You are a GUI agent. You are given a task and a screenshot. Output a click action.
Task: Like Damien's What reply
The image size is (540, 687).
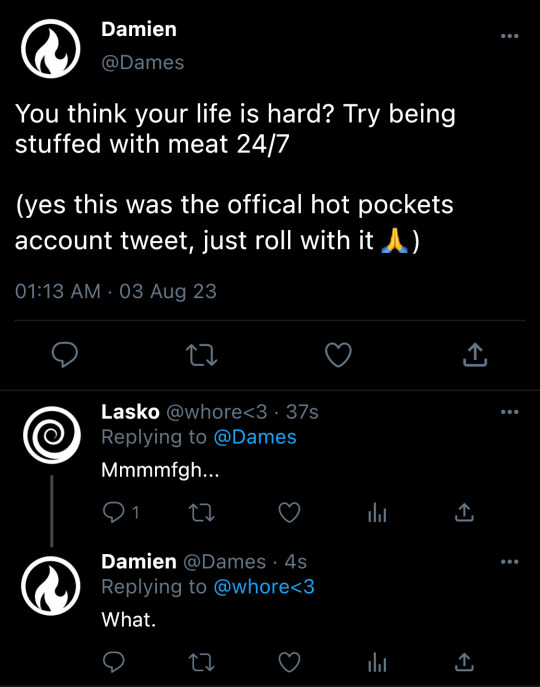(290, 662)
